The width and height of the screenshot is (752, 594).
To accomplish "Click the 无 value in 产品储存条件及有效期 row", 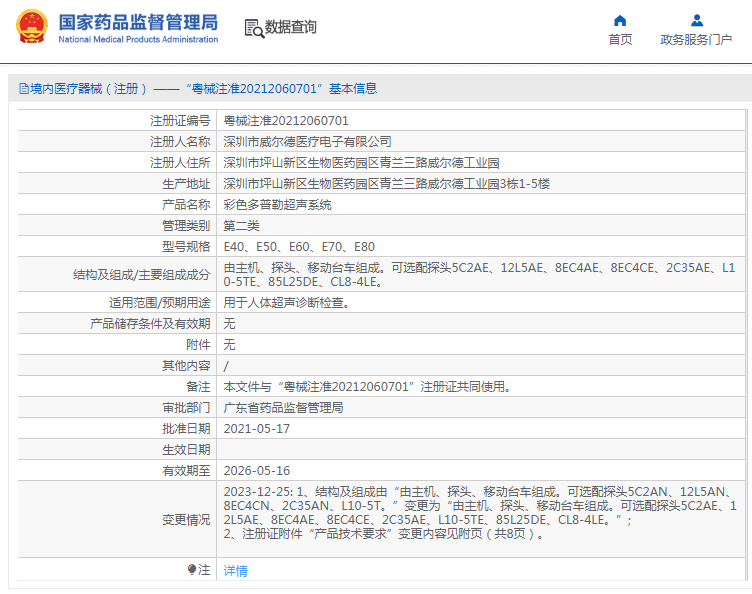I will (229, 324).
